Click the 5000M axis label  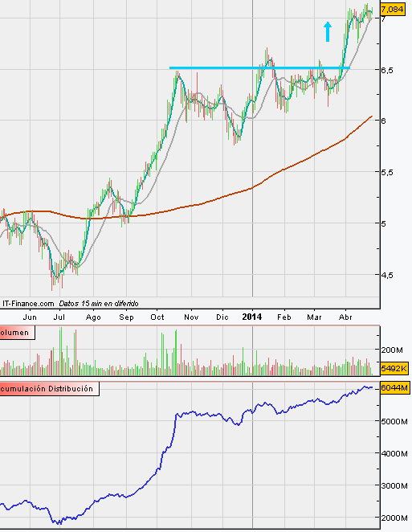pyautogui.click(x=394, y=422)
